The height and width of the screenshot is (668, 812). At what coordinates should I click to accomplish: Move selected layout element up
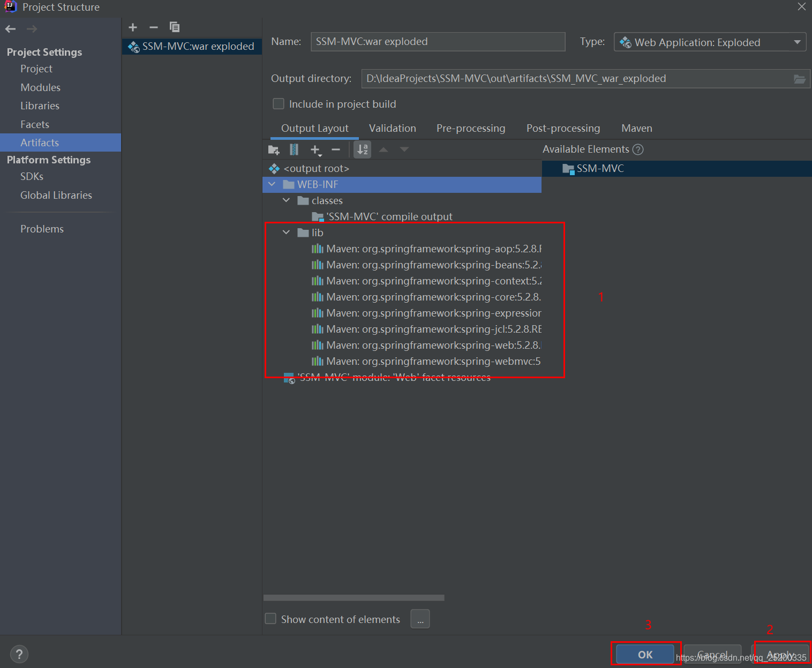coord(384,149)
